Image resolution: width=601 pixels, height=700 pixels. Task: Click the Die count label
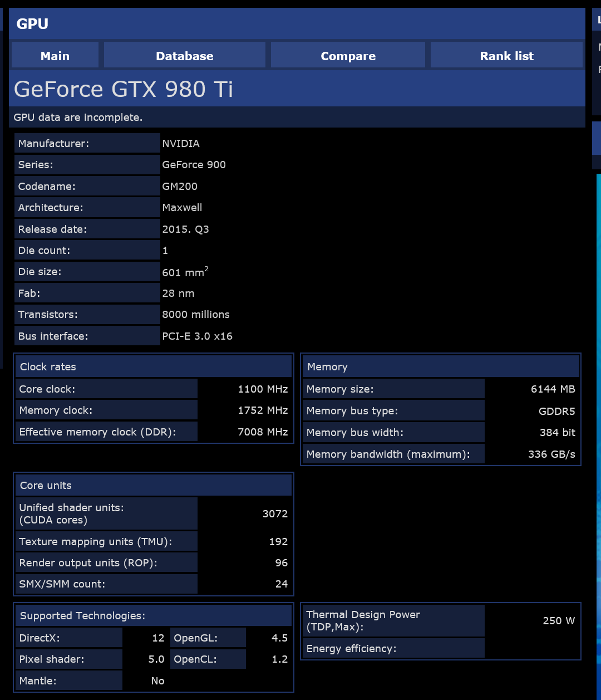[x=44, y=251]
